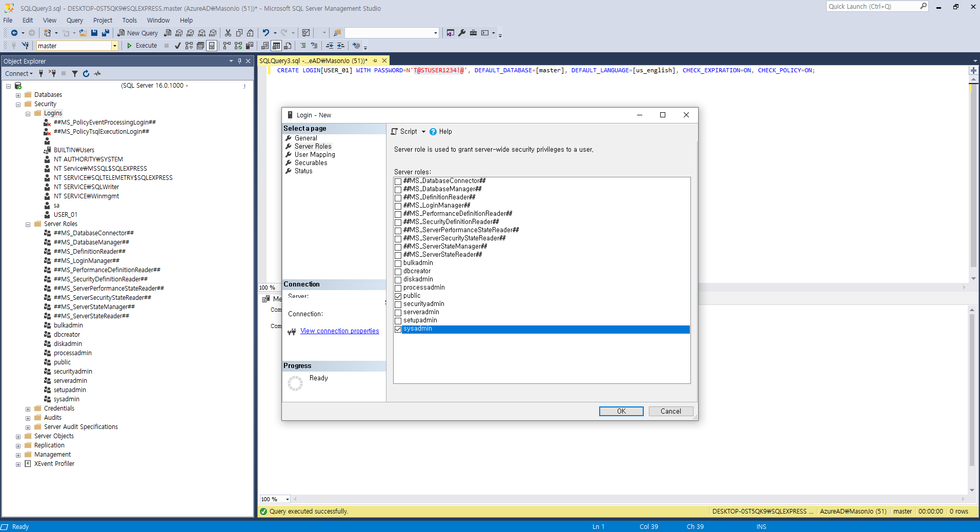Click the Execute button
This screenshot has width=980, height=532.
tap(142, 46)
